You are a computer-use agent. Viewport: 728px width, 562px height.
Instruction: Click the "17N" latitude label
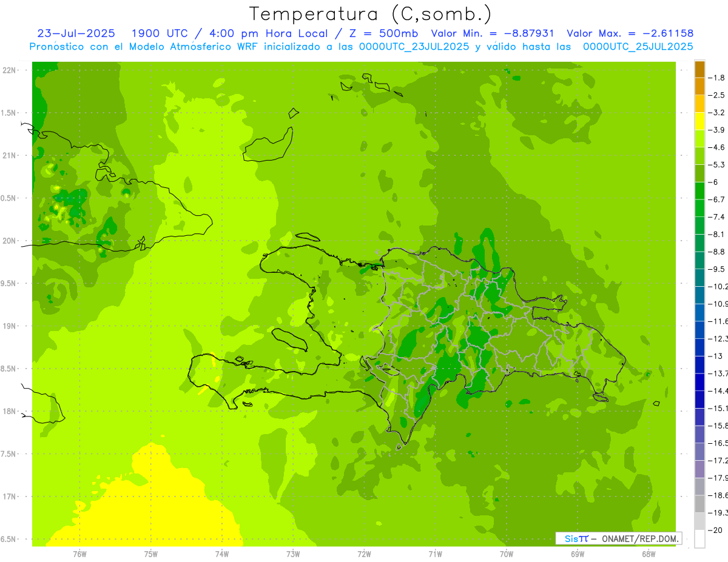coord(9,497)
